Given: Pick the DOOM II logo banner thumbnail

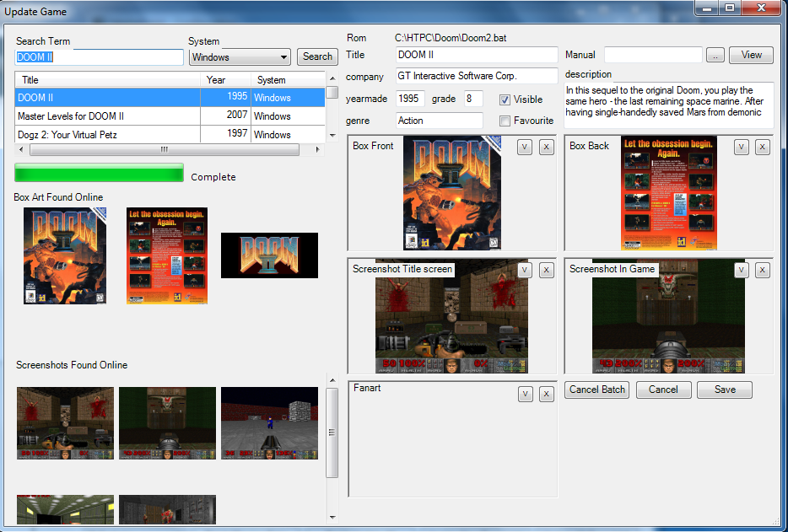Looking at the screenshot, I should [x=269, y=255].
